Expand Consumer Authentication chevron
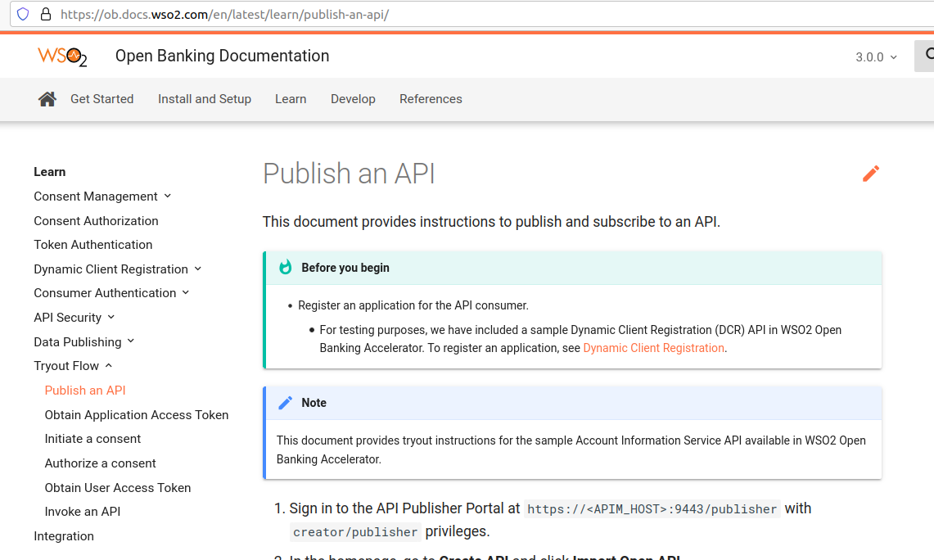Image resolution: width=934 pixels, height=560 pixels. (185, 292)
